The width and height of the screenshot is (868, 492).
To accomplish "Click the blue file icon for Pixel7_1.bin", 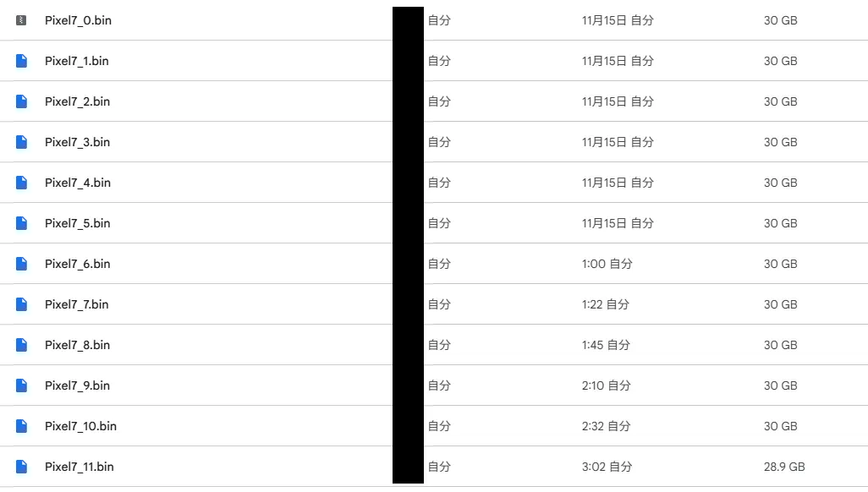I will click(21, 61).
